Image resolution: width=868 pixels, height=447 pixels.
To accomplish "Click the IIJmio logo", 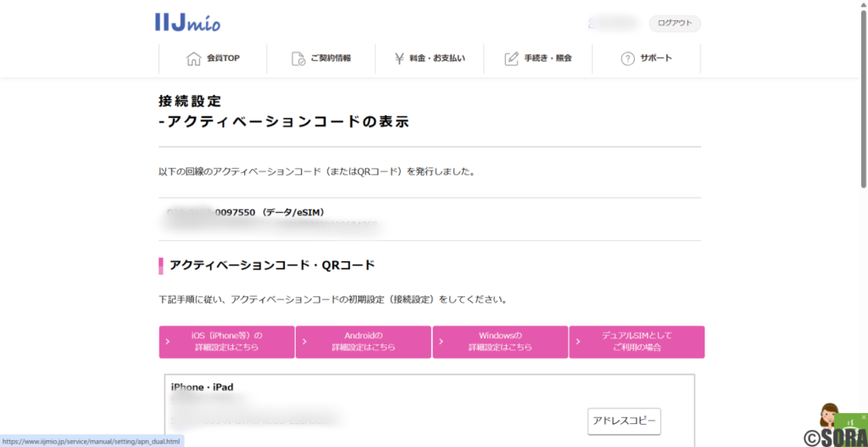I will coord(187,22).
